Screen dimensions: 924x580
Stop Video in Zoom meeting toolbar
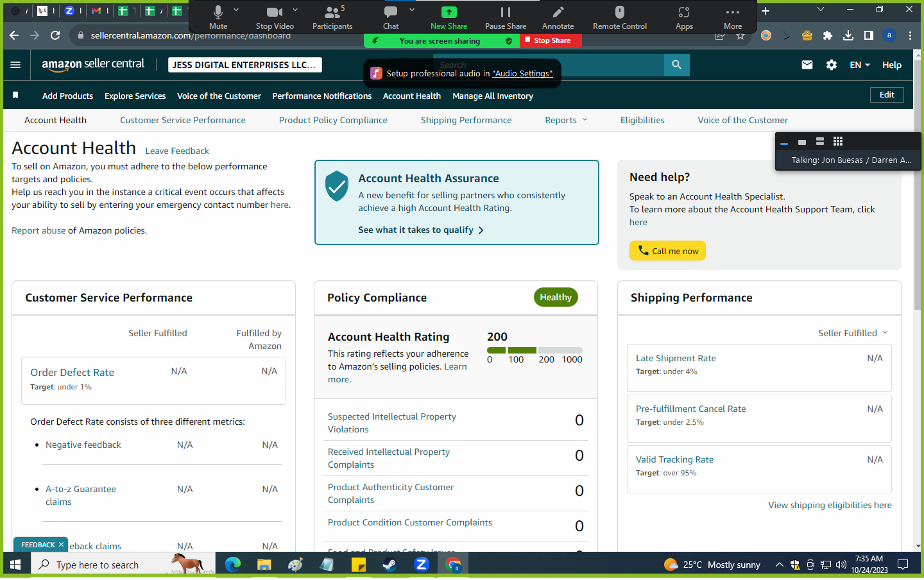point(275,17)
